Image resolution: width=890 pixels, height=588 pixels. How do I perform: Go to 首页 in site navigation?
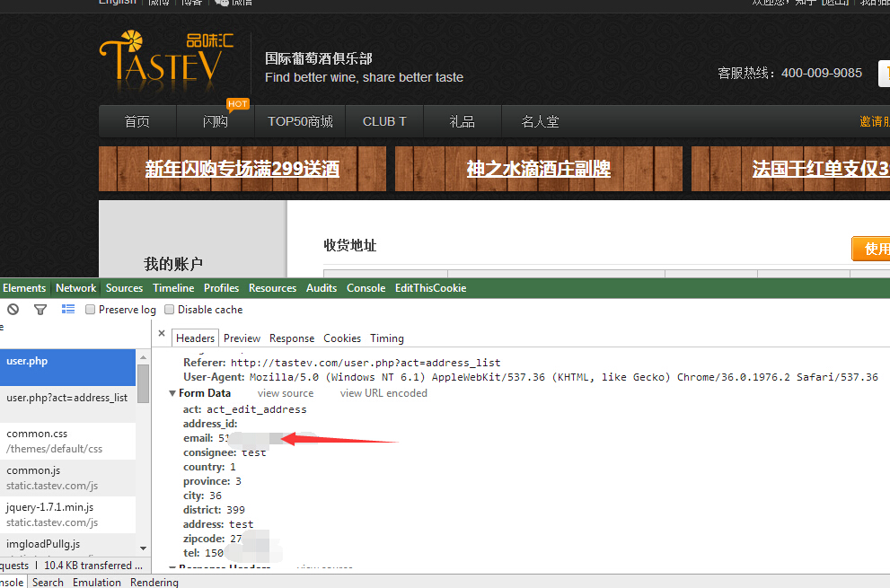tap(137, 121)
